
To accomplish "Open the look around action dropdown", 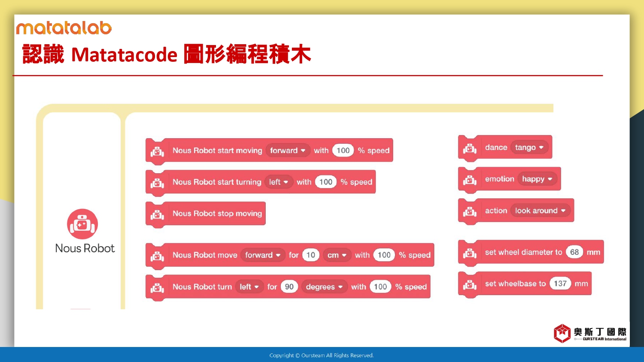I will [x=540, y=211].
